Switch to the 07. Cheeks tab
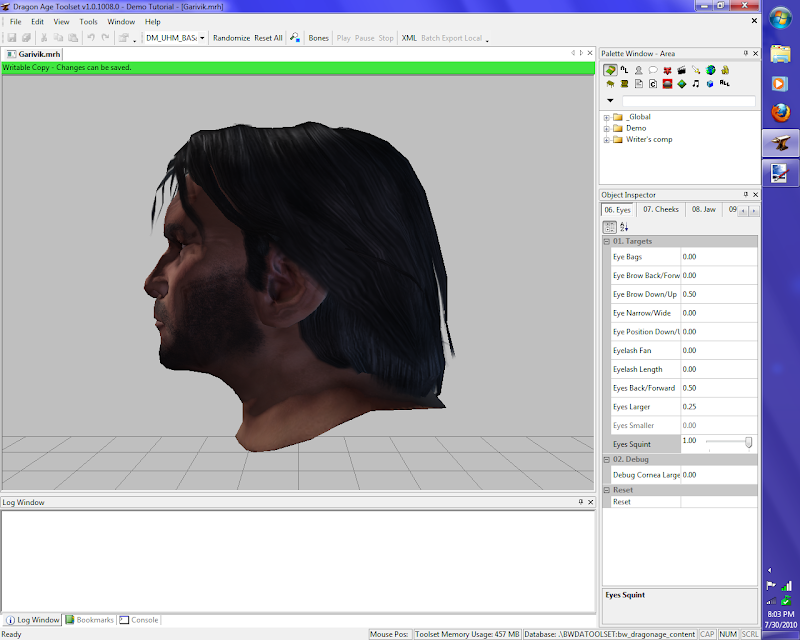The width and height of the screenshot is (800, 640). point(660,210)
